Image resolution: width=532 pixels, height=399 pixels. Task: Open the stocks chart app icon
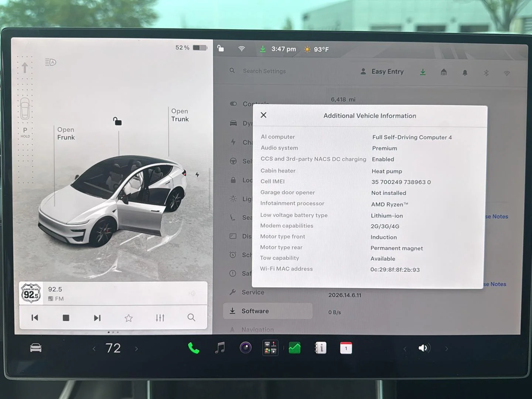coord(294,348)
